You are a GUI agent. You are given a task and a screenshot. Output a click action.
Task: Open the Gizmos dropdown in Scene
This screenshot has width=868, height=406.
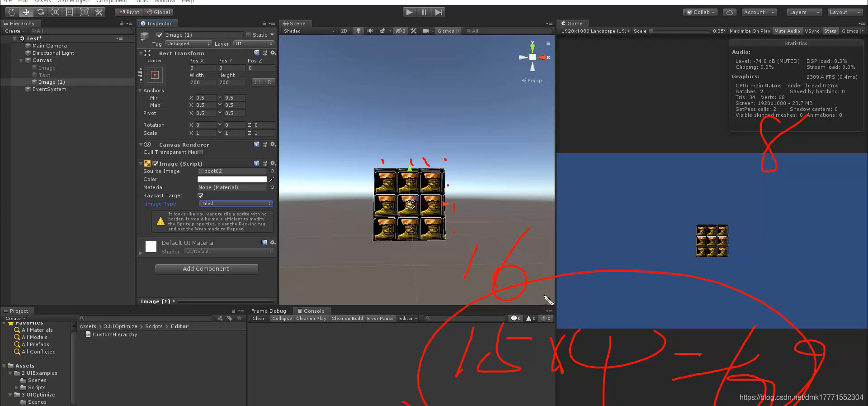coord(448,31)
